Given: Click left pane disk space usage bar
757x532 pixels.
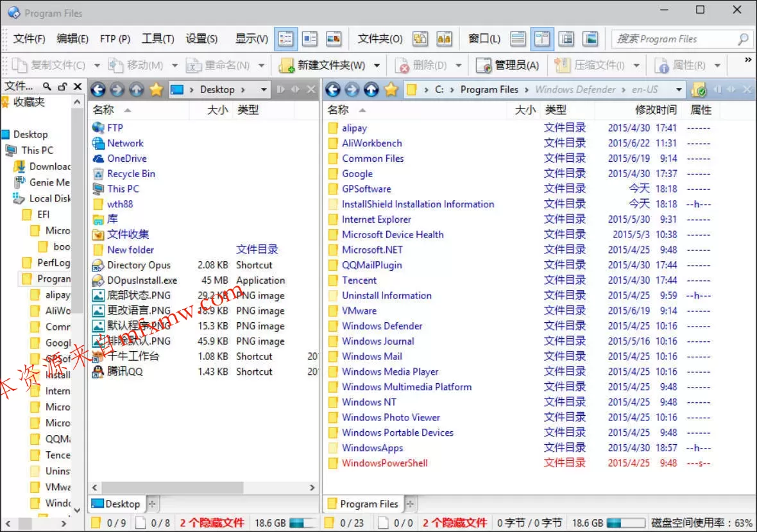Looking at the screenshot, I should (303, 523).
